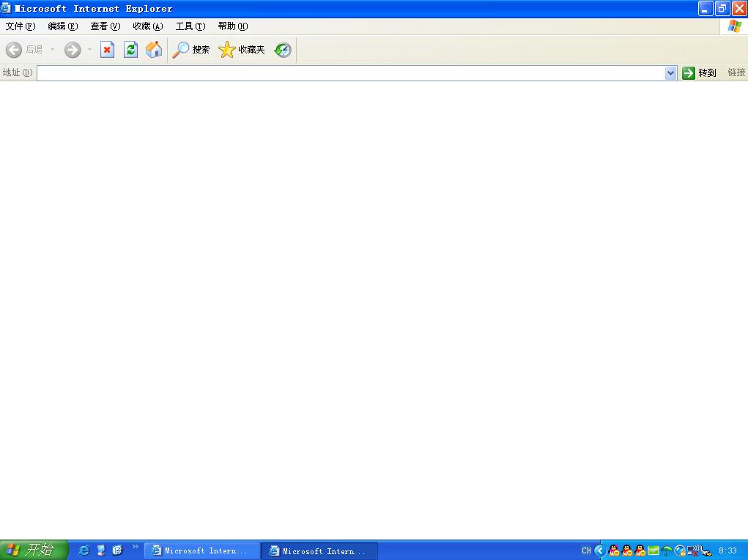This screenshot has height=560, width=748.
Task: Open the 文件(F) menu
Action: point(21,26)
